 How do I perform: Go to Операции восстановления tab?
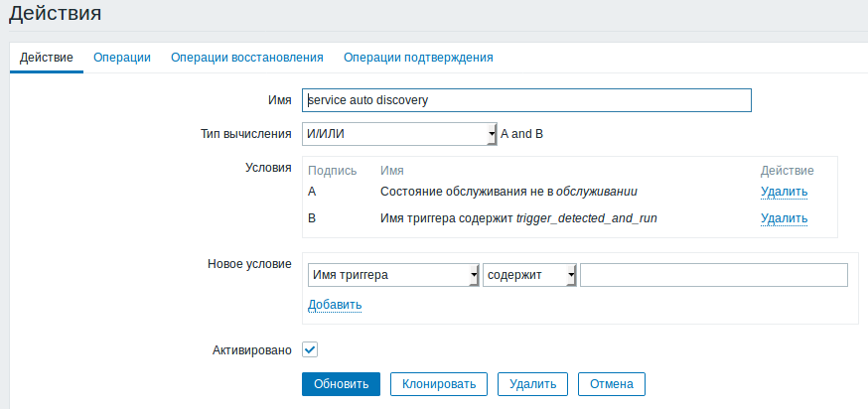pos(247,58)
